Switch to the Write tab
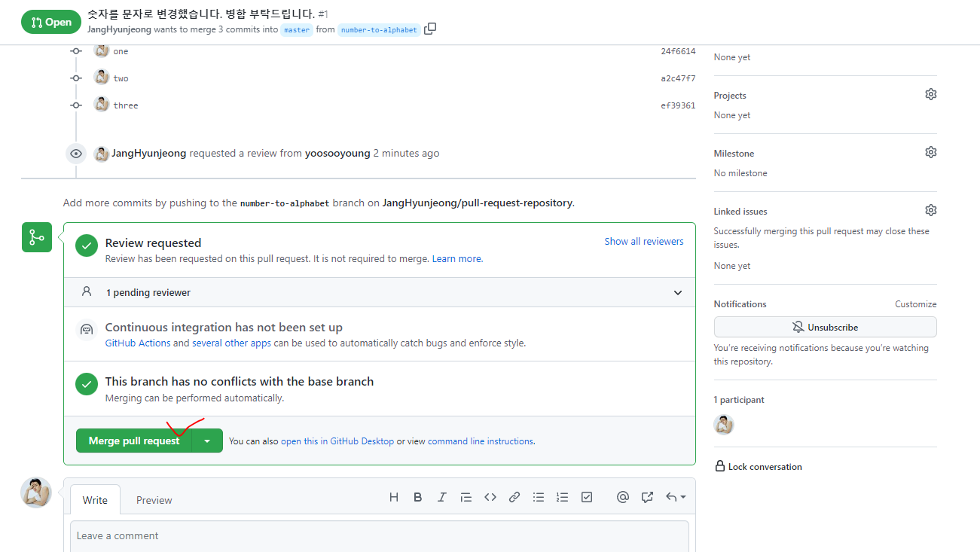The height and width of the screenshot is (552, 980). (x=95, y=500)
